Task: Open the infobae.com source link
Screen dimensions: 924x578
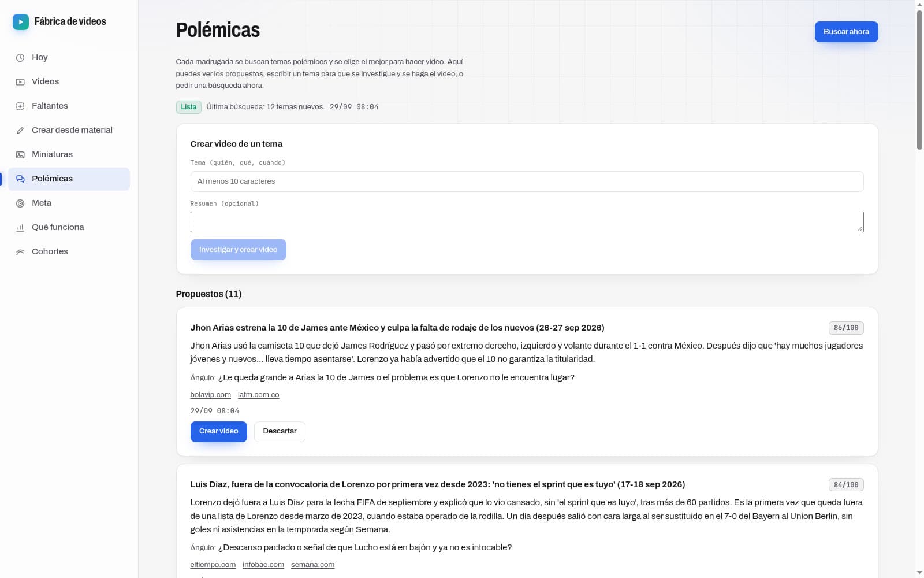Action: (x=263, y=565)
